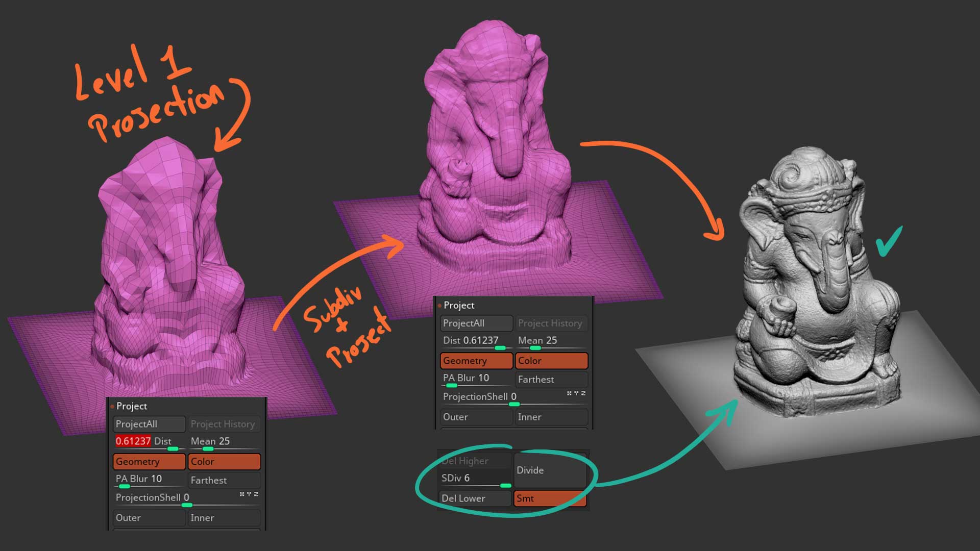Click ProjectAll in panel above SDiv controls

[x=476, y=323]
